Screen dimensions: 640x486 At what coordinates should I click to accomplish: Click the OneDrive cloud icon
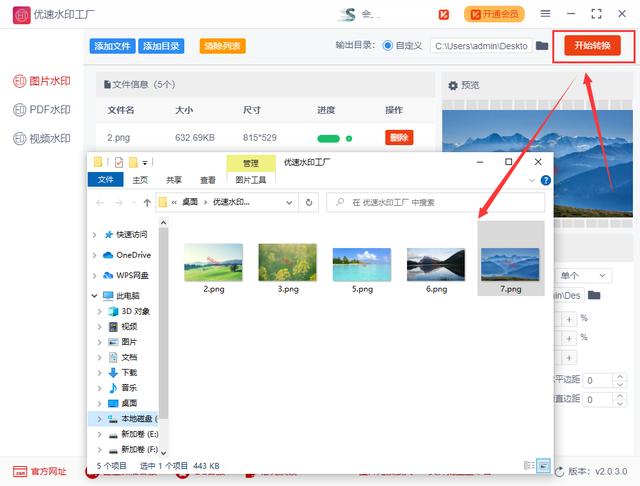[108, 255]
